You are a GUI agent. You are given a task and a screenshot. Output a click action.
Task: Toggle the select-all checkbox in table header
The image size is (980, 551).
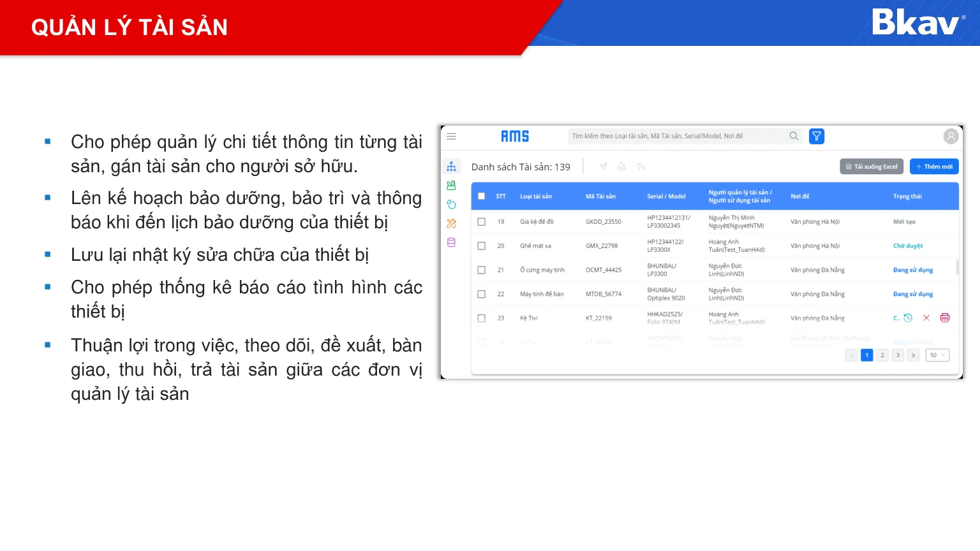click(x=482, y=196)
